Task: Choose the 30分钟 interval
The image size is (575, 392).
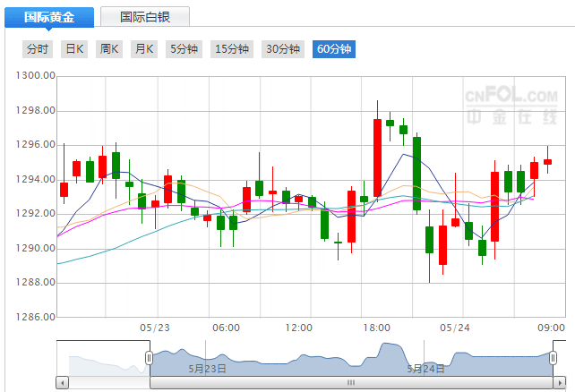Action: (282, 49)
